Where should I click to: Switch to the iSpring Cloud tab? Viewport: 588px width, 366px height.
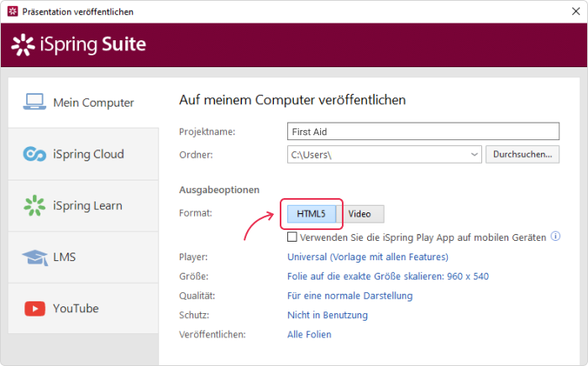coord(83,154)
